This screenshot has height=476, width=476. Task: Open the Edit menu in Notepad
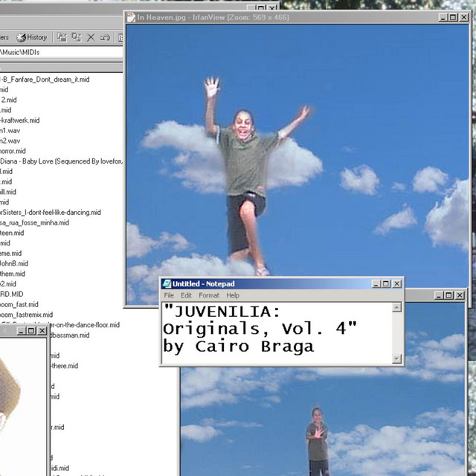click(x=186, y=295)
